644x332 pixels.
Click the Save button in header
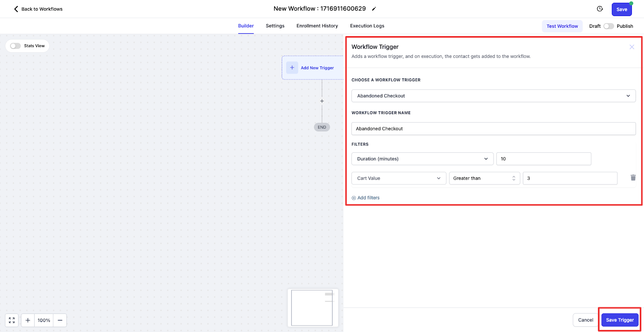point(622,9)
